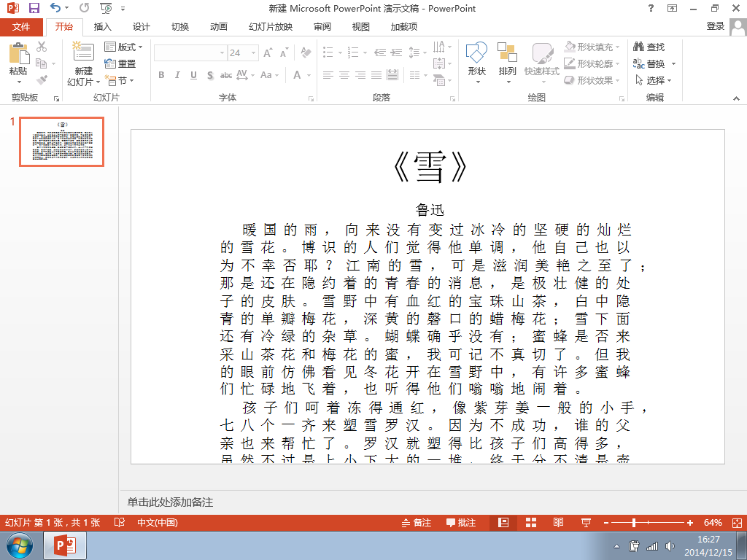Click the Redo/Repeat icon

click(x=85, y=8)
